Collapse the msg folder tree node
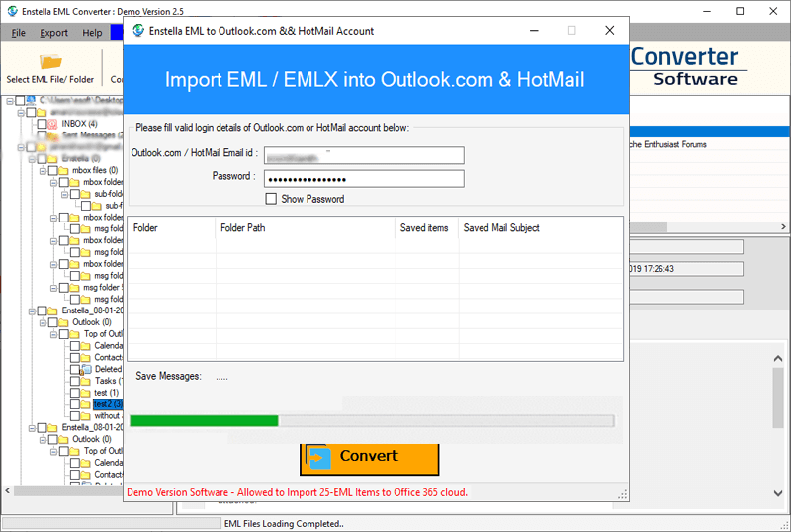Image resolution: width=791 pixels, height=532 pixels. click(x=54, y=288)
